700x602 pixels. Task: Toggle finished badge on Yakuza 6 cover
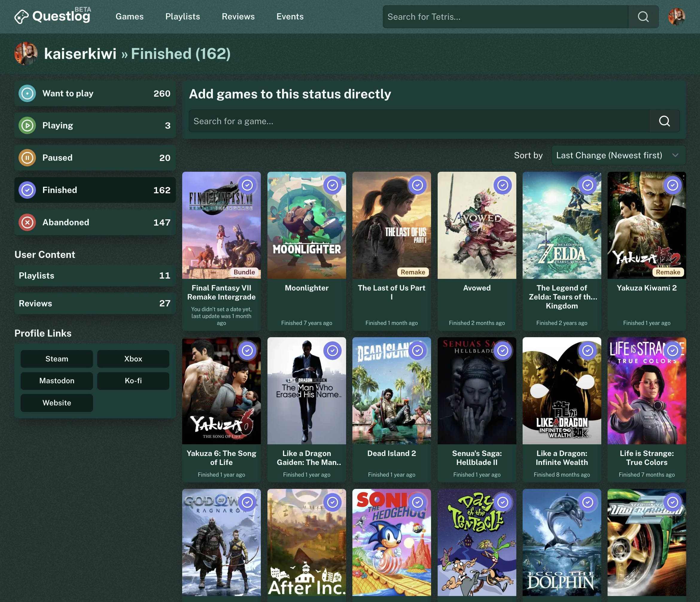[x=247, y=351]
